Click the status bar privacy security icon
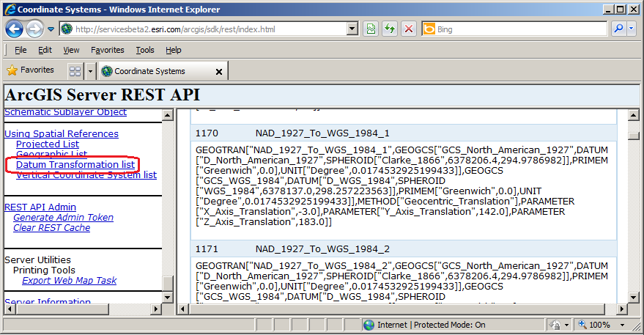 pos(555,325)
